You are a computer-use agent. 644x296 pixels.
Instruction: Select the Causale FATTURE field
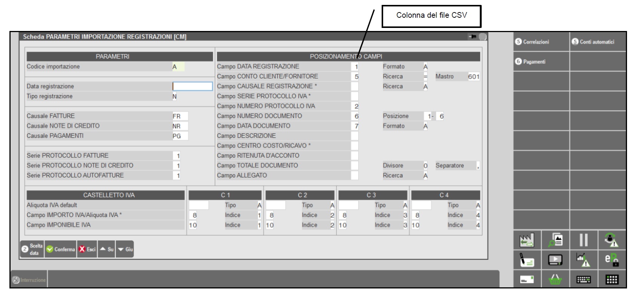(180, 116)
